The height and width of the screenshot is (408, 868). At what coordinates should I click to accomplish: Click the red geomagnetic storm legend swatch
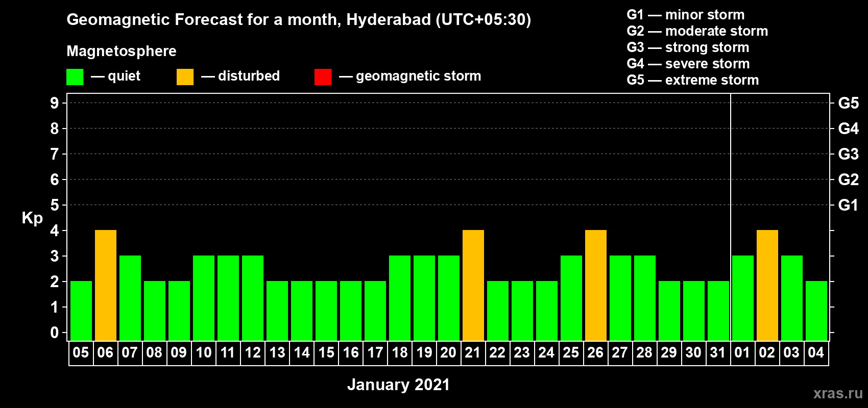point(323,77)
